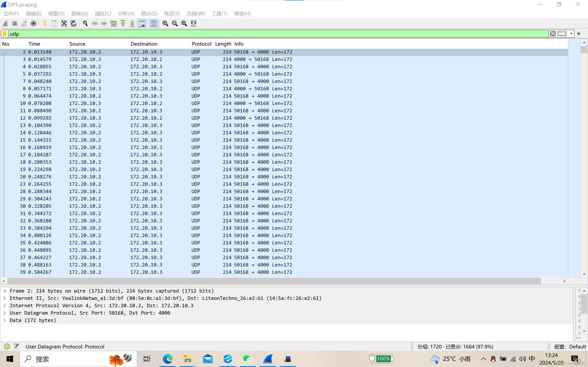Click the display filter bookmark icon
Image resolution: width=588 pixels, height=367 pixels.
pos(5,34)
